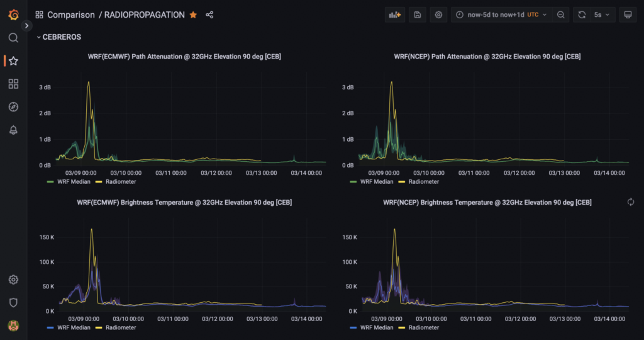Open the WRF(ECMWF) Brightness Temperature panel title menu

coord(184,203)
